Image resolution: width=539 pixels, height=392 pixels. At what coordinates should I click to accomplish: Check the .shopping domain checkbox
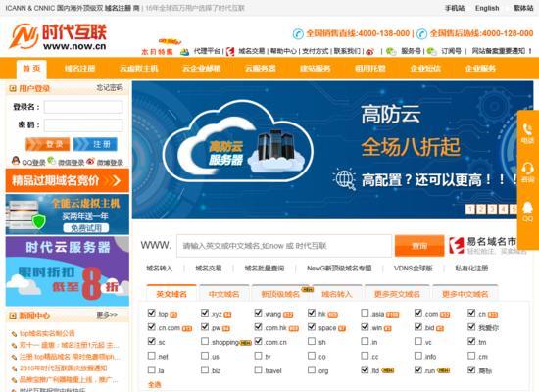tap(205, 341)
